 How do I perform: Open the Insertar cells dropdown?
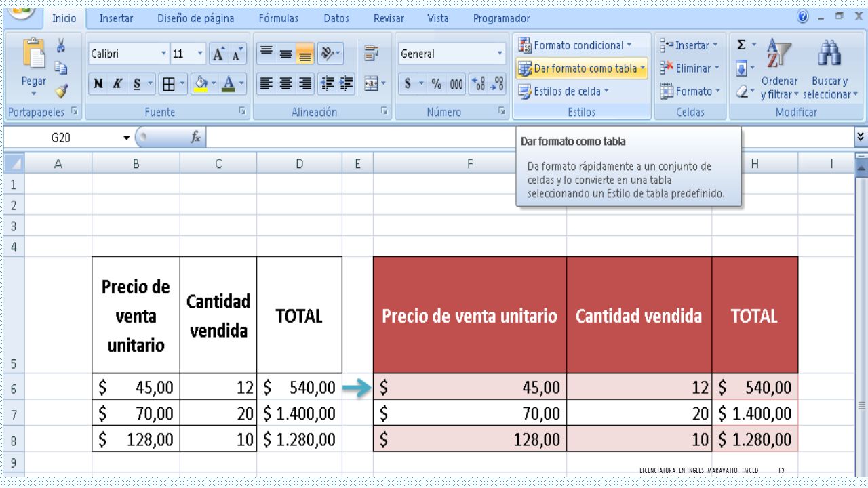click(688, 45)
